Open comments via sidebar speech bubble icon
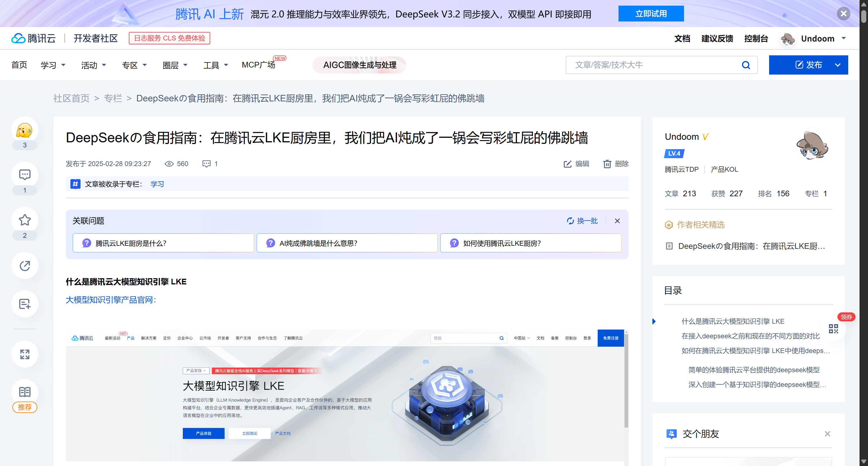Viewport: 868px width, 466px height. (25, 175)
